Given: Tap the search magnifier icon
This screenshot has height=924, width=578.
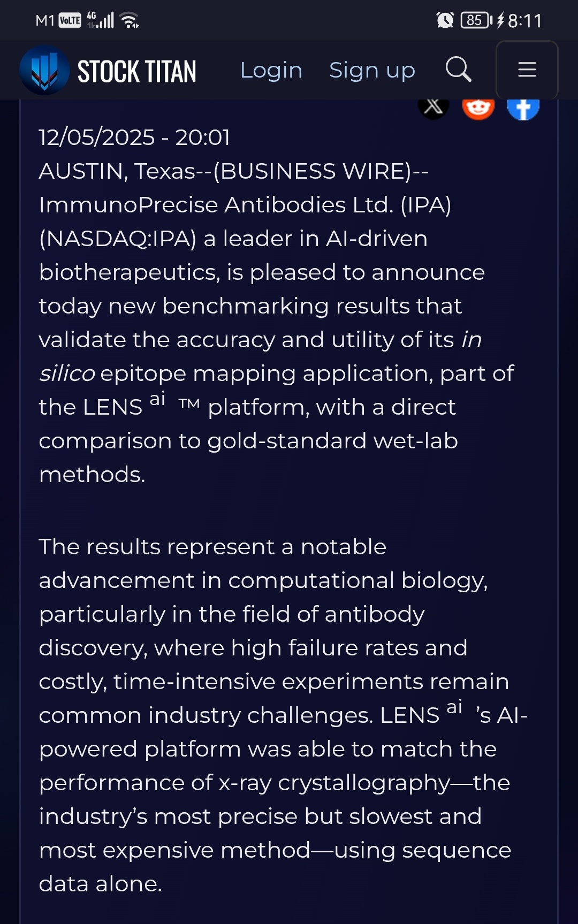Looking at the screenshot, I should 458,69.
